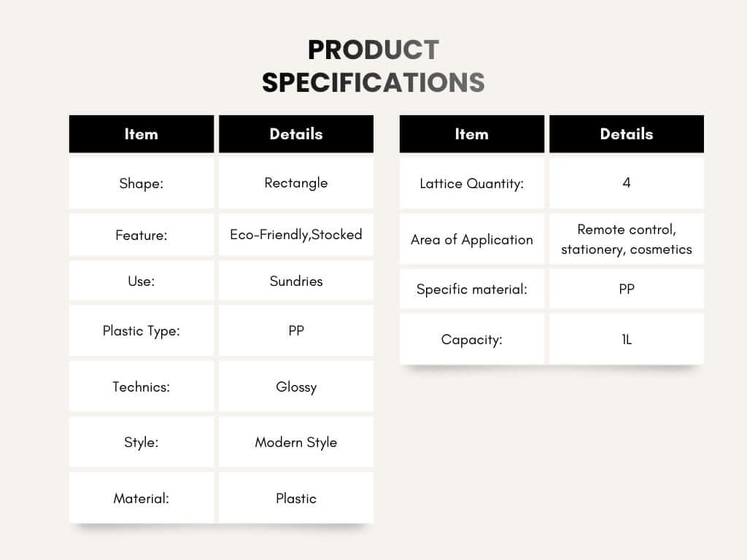
Task: Click the Glossy value cell
Action: pos(295,386)
